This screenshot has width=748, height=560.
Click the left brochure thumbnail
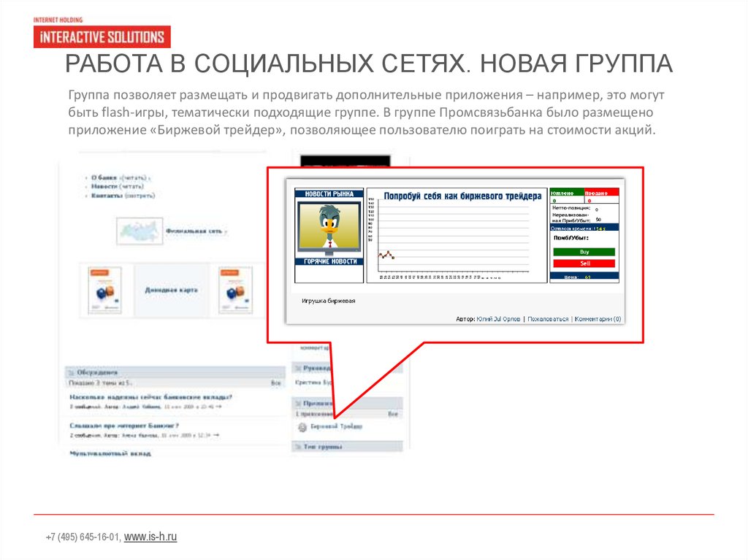click(104, 290)
